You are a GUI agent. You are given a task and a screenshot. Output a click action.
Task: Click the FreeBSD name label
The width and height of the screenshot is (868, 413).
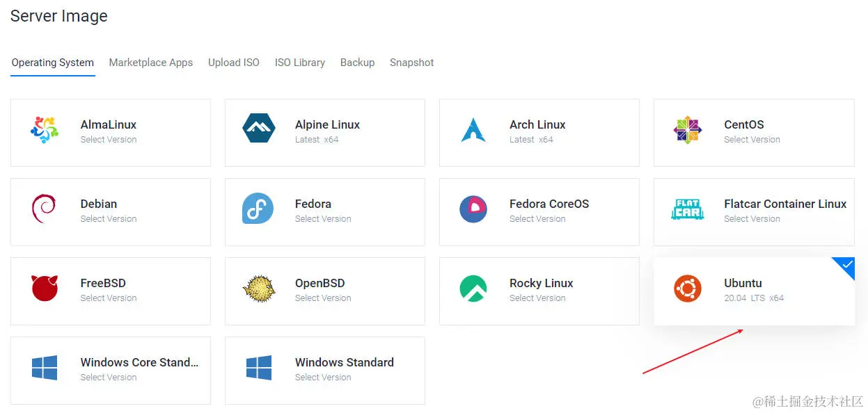tap(103, 284)
